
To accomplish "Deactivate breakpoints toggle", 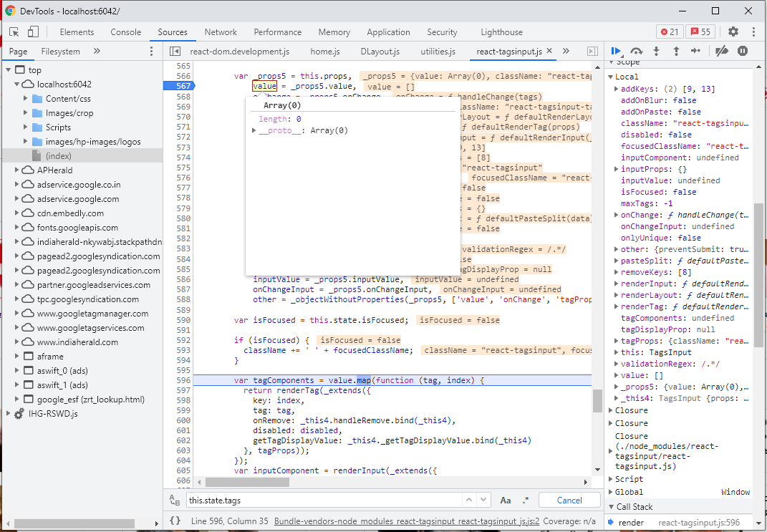I will pyautogui.click(x=722, y=51).
